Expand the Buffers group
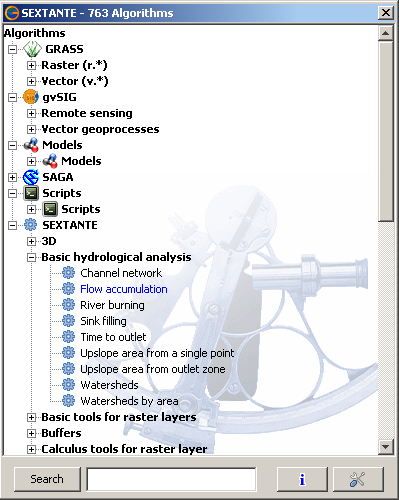The width and height of the screenshot is (399, 500). pos(31,433)
